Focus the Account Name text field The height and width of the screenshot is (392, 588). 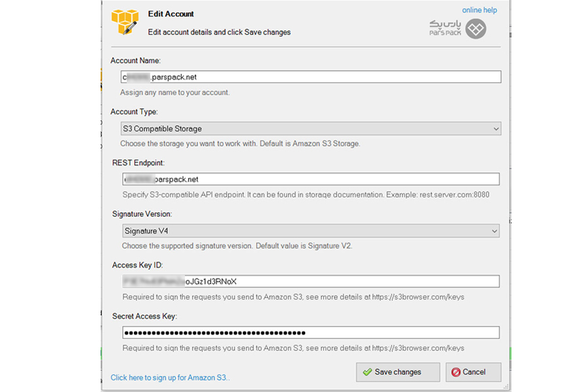point(310,77)
